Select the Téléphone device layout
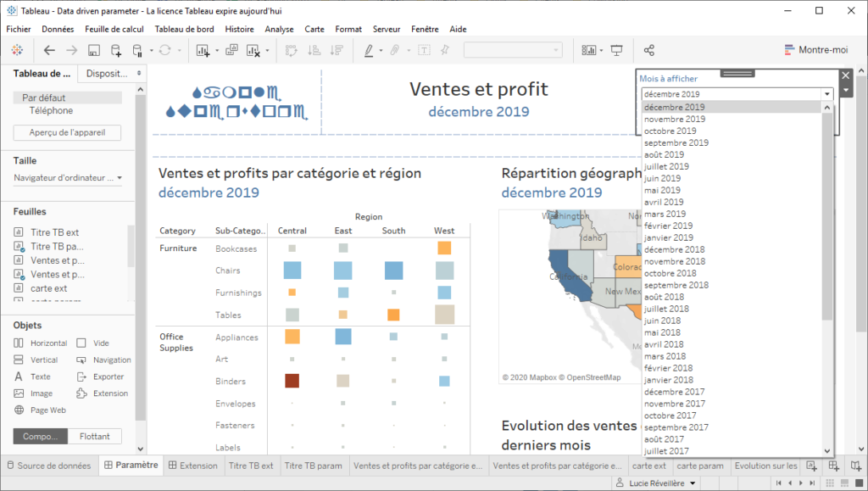 (51, 111)
